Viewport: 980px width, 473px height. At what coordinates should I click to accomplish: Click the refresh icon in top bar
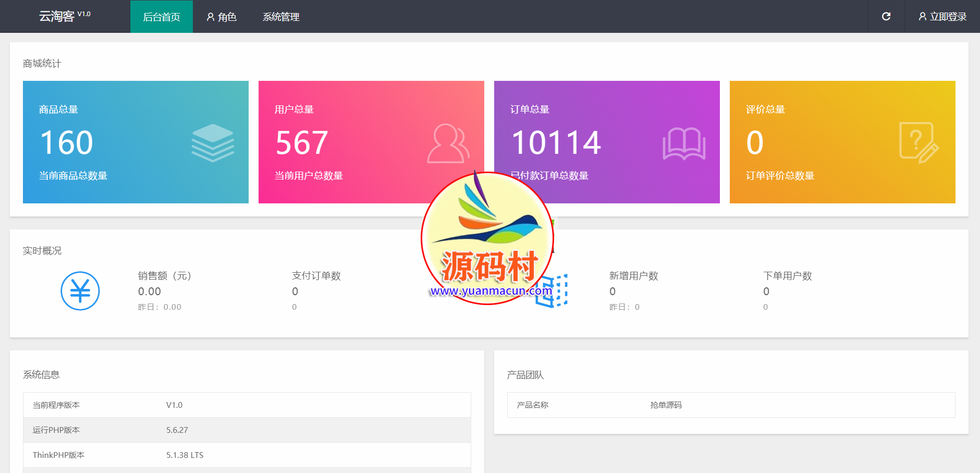point(886,17)
